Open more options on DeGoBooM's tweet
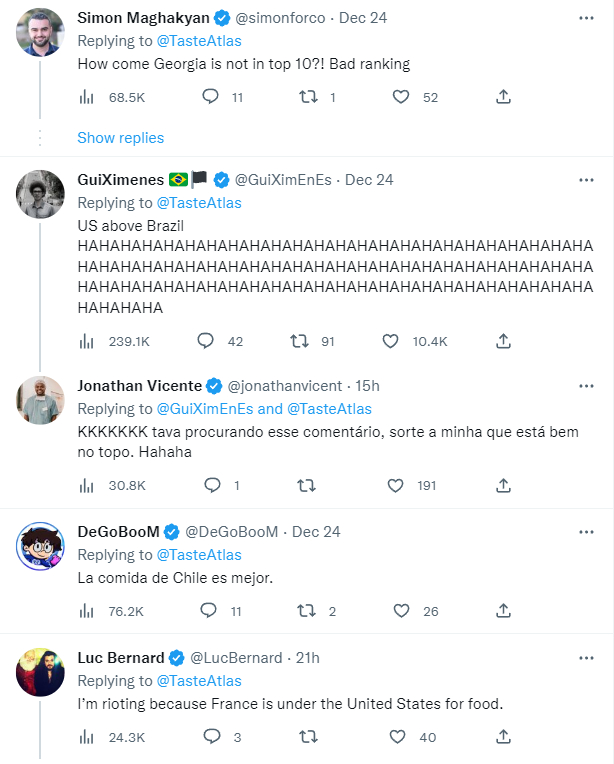Screen dimensions: 614x764 point(586,531)
